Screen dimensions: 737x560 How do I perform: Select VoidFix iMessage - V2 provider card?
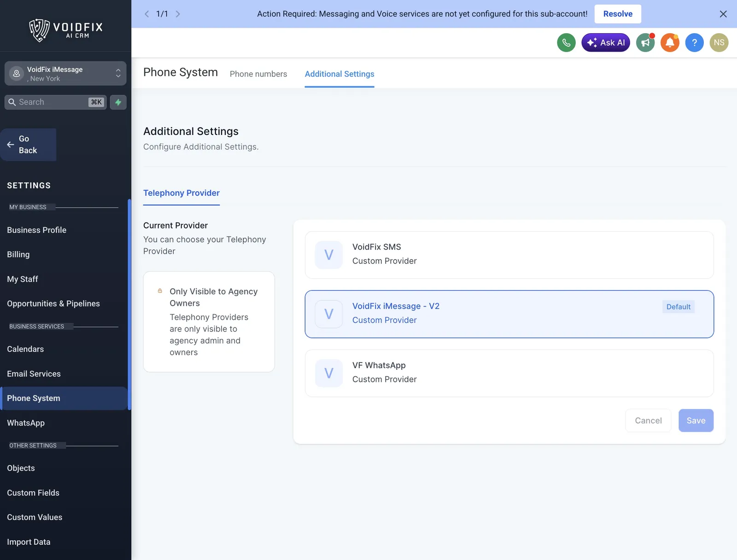point(509,314)
